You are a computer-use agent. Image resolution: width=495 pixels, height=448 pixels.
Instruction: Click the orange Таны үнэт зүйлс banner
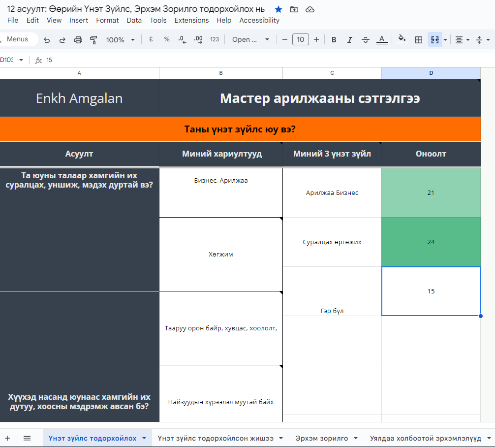tap(240, 129)
